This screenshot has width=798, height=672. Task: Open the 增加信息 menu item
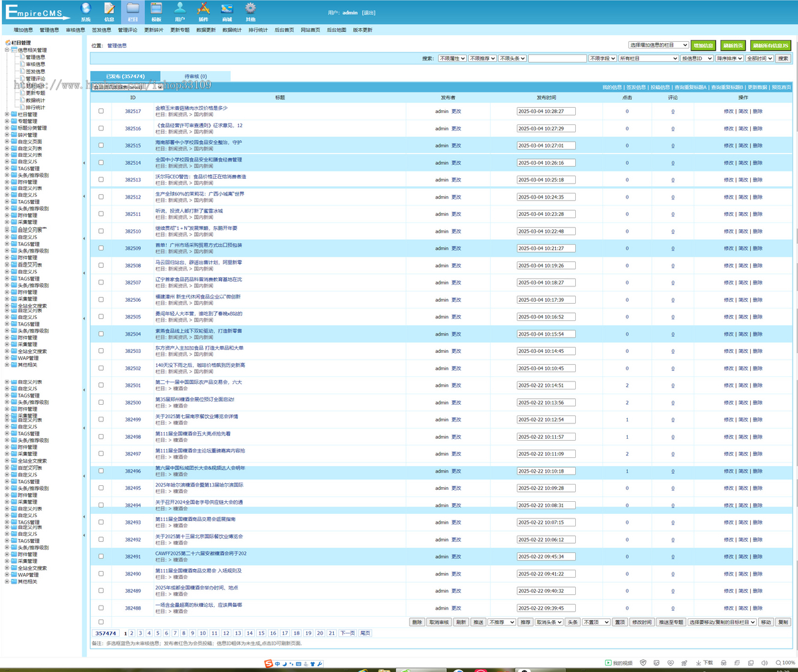pyautogui.click(x=23, y=30)
